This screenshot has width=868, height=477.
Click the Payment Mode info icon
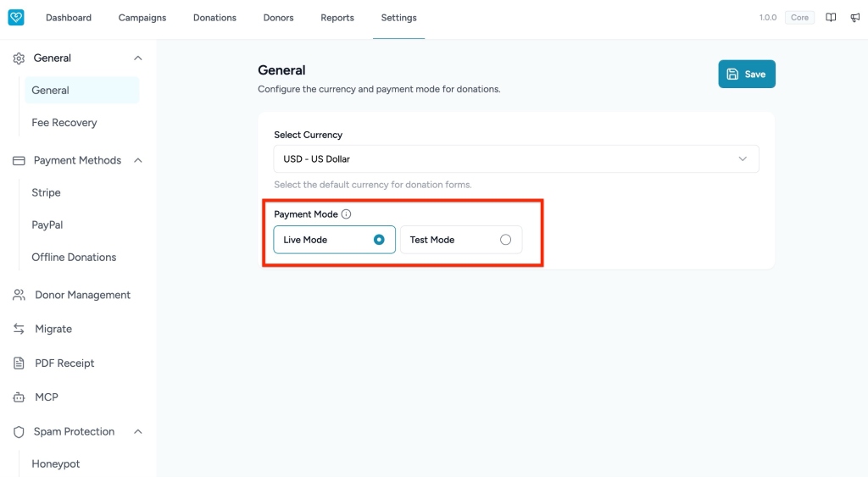click(x=346, y=214)
